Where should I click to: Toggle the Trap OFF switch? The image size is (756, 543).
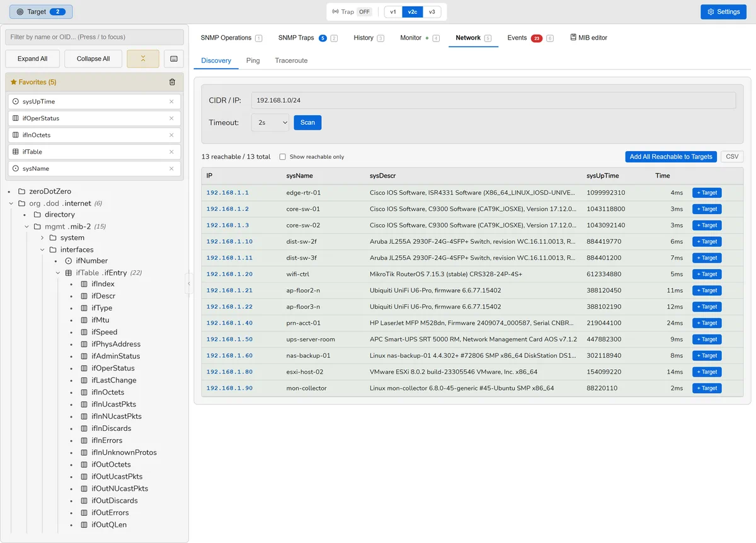pyautogui.click(x=364, y=12)
